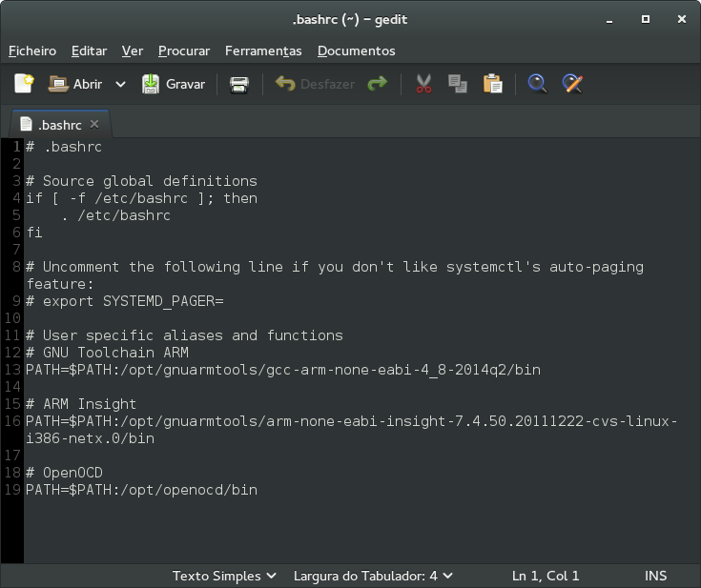Screen dimensions: 701x588
Task: Create a new document with the toolbar icon
Action: tap(24, 84)
